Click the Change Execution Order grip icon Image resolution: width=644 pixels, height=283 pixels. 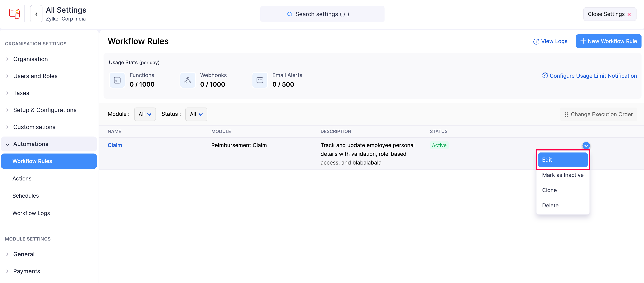[567, 115]
